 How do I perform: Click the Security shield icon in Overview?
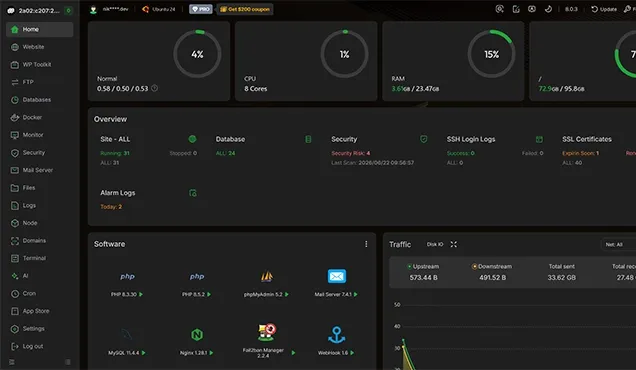coord(423,139)
